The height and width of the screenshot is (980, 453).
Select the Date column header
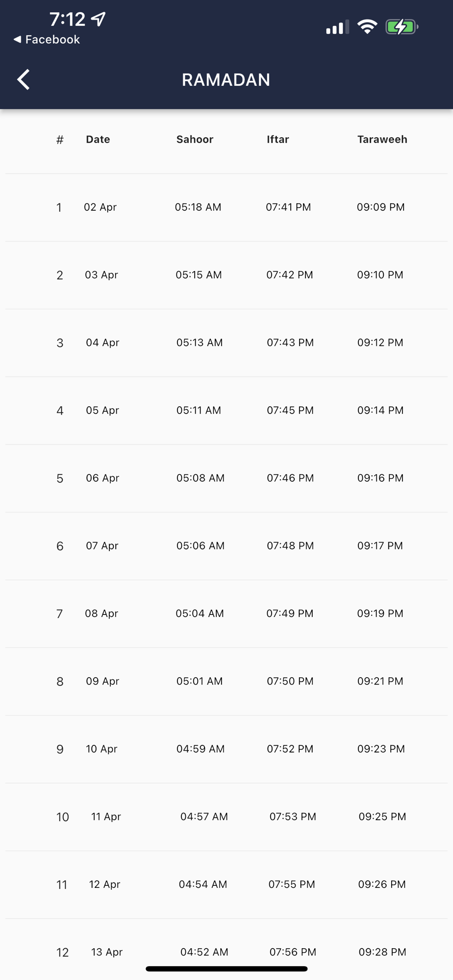click(x=98, y=139)
